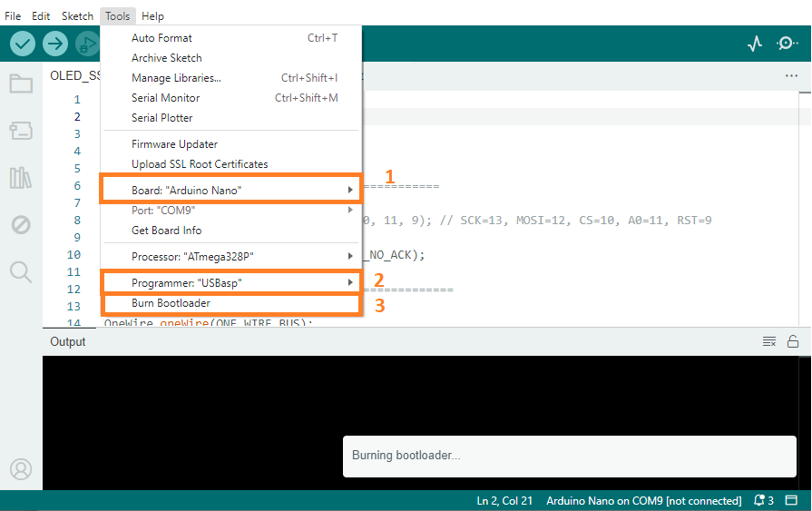Click the Upload arrow button
812x511 pixels.
pyautogui.click(x=55, y=44)
